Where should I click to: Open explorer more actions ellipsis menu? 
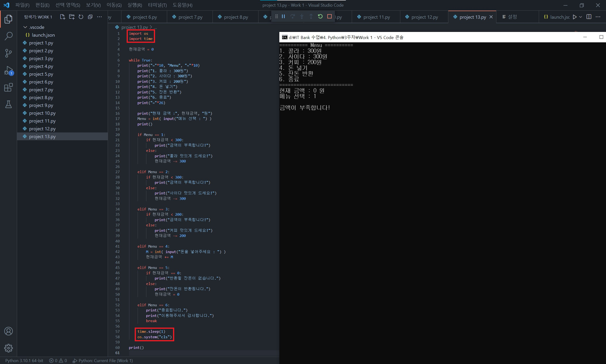pos(99,17)
